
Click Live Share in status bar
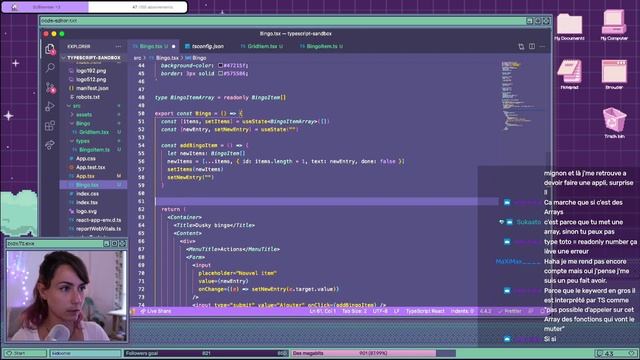click(156, 311)
